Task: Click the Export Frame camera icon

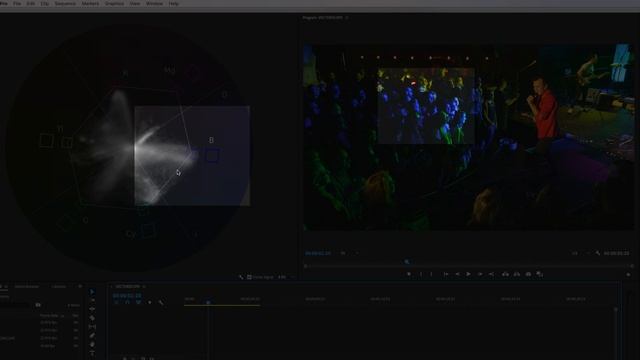Action: [x=528, y=274]
